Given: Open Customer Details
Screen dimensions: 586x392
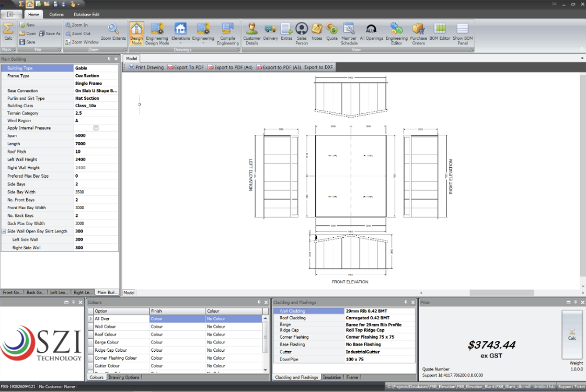Looking at the screenshot, I should (x=252, y=33).
